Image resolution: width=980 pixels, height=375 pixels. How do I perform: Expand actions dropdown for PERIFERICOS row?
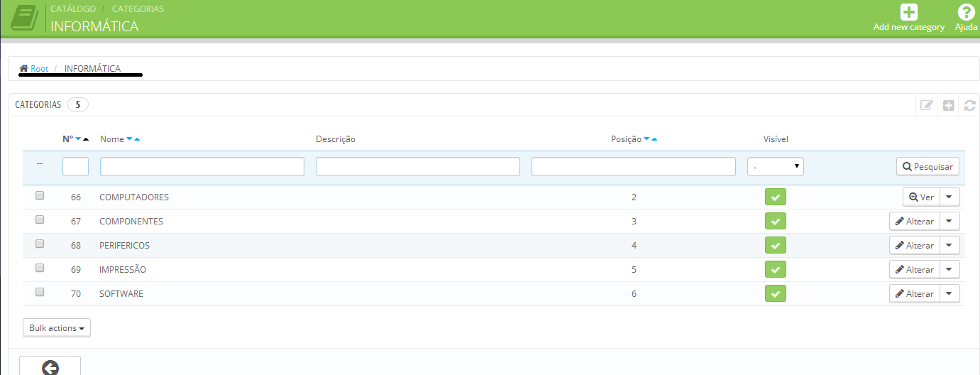click(x=949, y=246)
